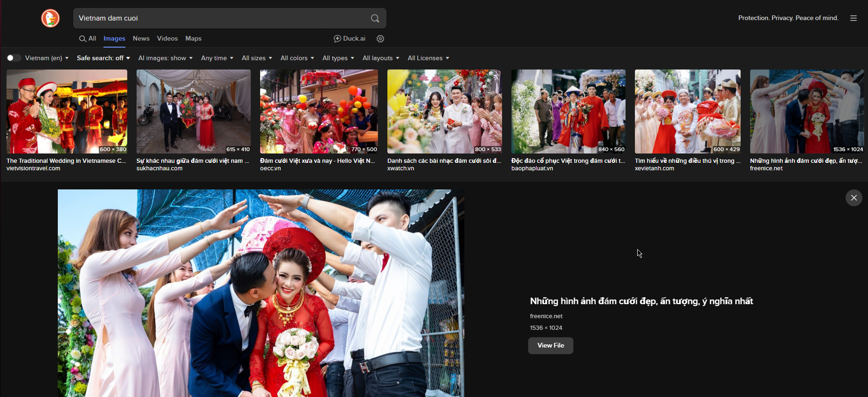The height and width of the screenshot is (397, 868).
Task: Click title 'Tìm hiểu về những điều thú vị'
Action: tap(688, 161)
